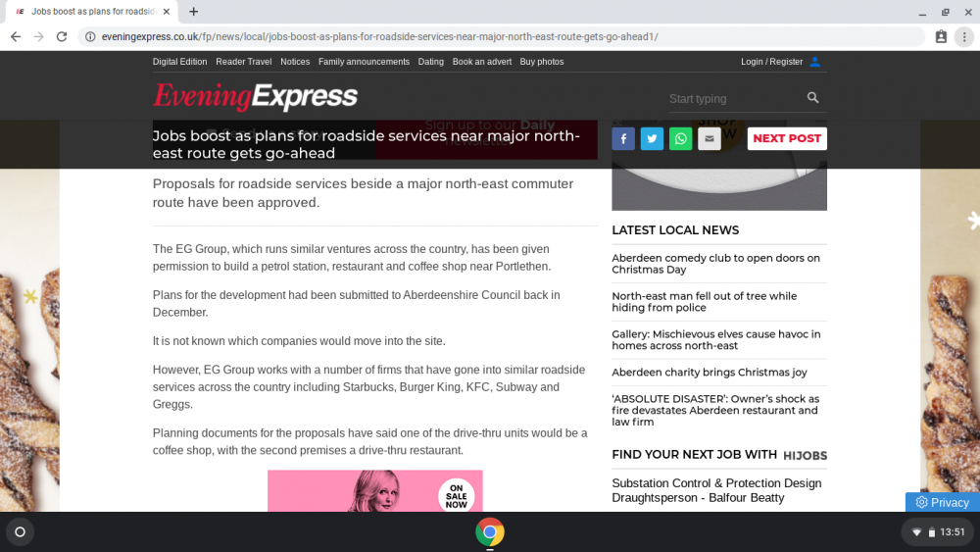Click Login / Register link
Screen dimensions: 980x552
point(772,62)
